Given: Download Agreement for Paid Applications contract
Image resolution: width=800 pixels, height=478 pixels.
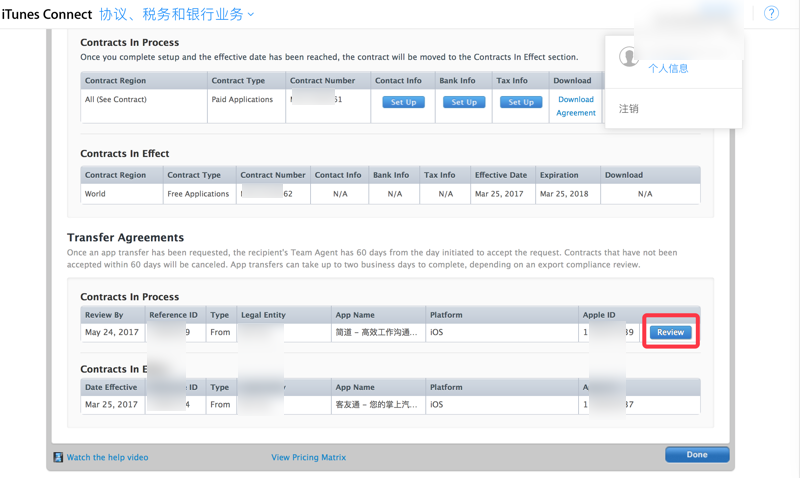Looking at the screenshot, I should [576, 106].
